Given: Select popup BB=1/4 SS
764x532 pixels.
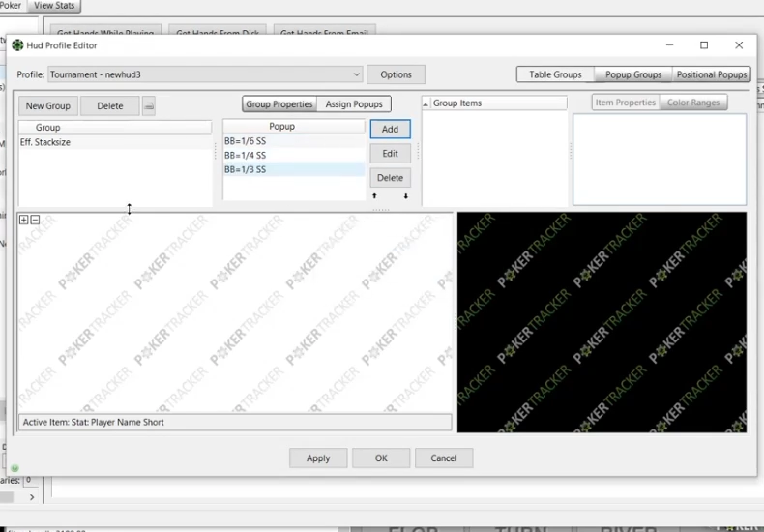Looking at the screenshot, I should click(294, 156).
